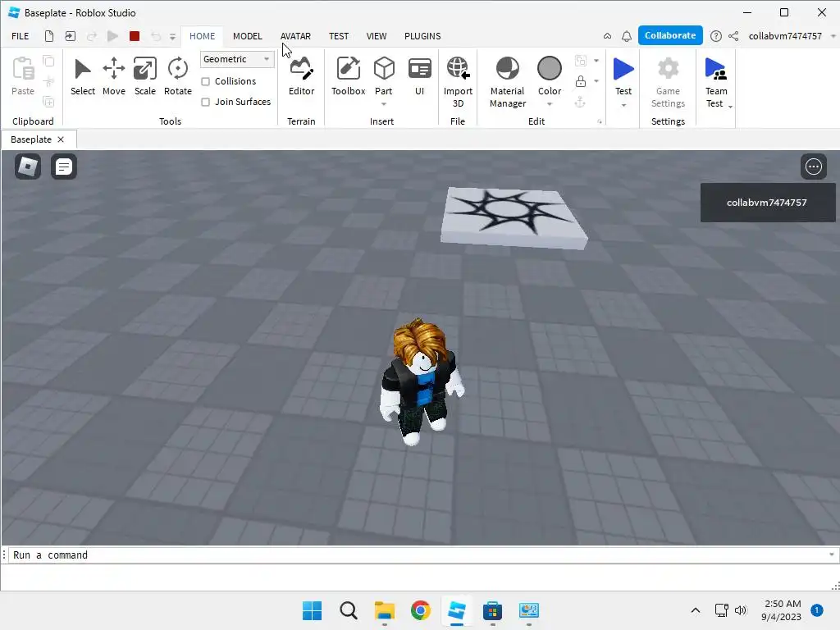Enable the Collisions checkbox
840x630 pixels.
click(205, 81)
